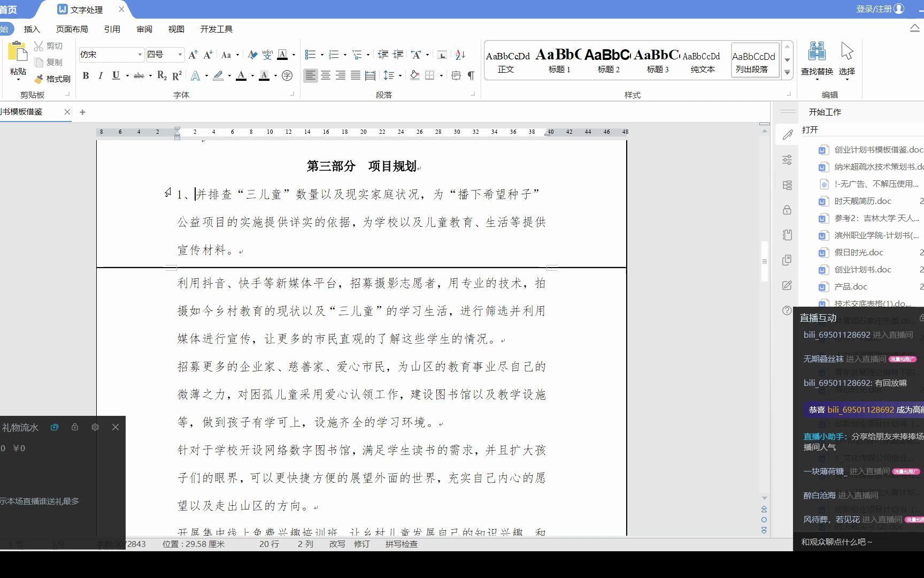Image resolution: width=924 pixels, height=578 pixels.
Task: Click the character shading A swatch
Action: (x=264, y=76)
